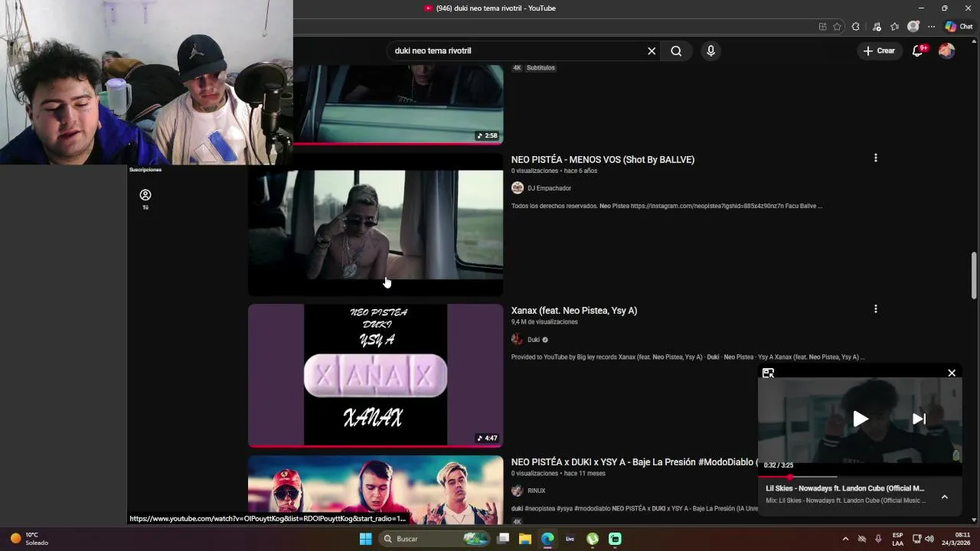This screenshot has width=980, height=551.
Task: Open Suscripciones in sidebar
Action: [x=145, y=170]
